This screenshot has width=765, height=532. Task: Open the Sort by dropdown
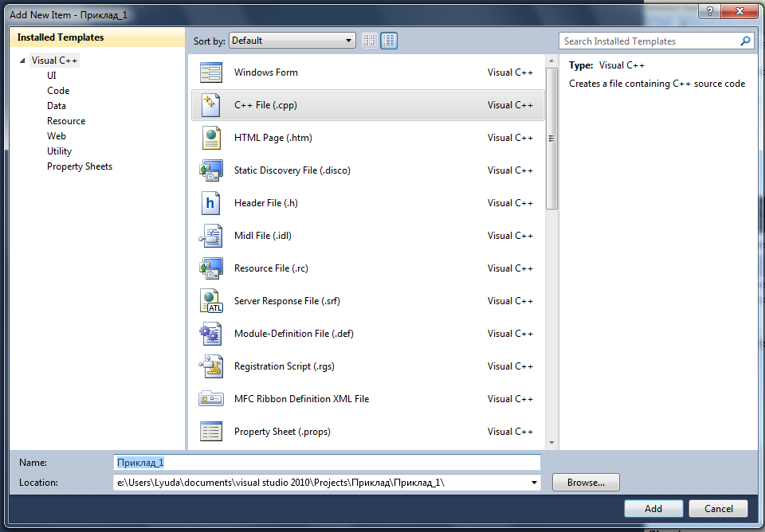click(x=292, y=41)
